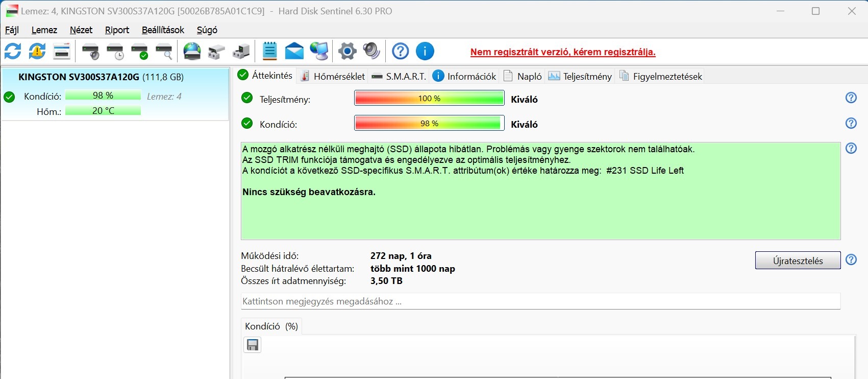Image resolution: width=868 pixels, height=379 pixels.
Task: Click the disk with clock test icon
Action: (115, 51)
